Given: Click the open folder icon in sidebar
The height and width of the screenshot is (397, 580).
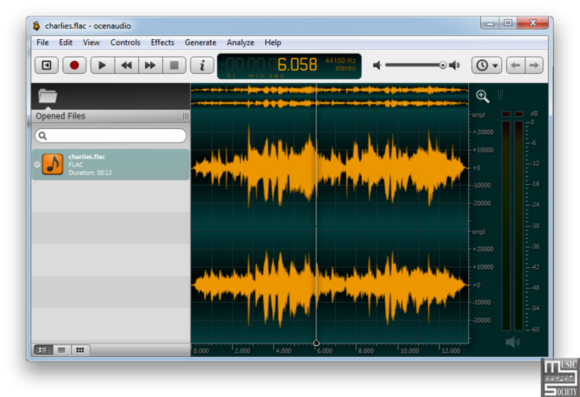Looking at the screenshot, I should 48,96.
